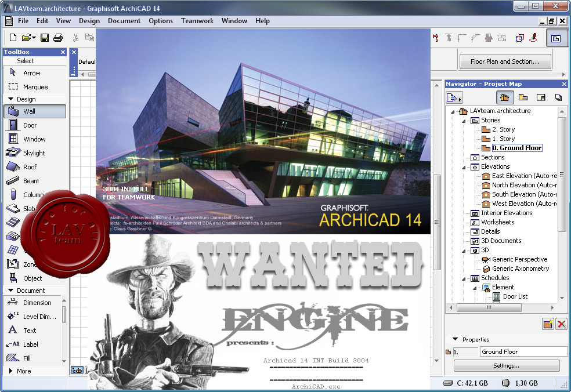This screenshot has width=571, height=392.
Task: Collapse the Stories tree node
Action: [464, 121]
